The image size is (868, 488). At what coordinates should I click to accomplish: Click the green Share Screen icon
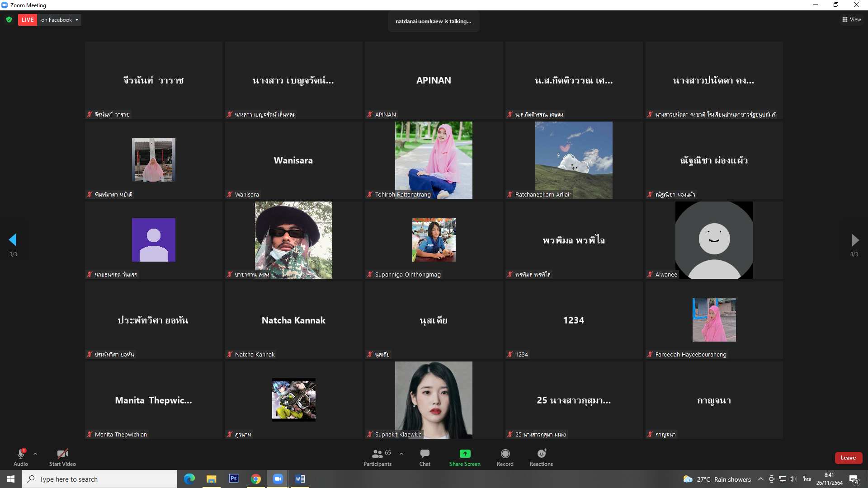click(x=465, y=454)
